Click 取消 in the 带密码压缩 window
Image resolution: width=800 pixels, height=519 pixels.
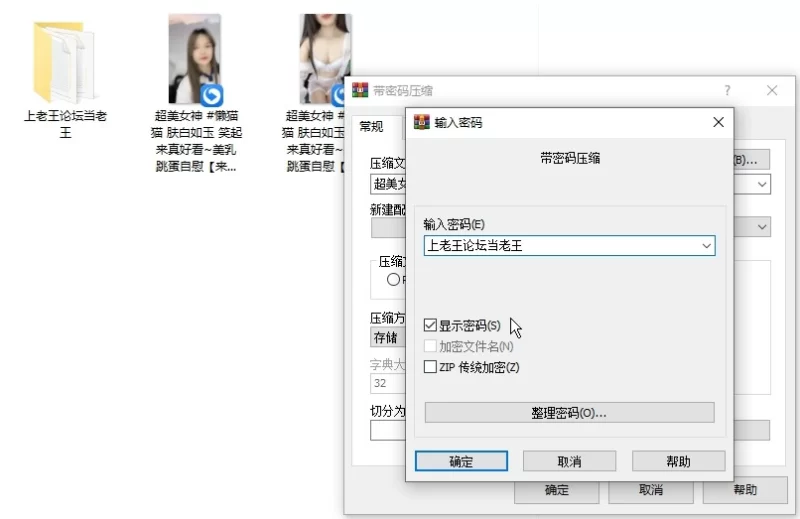(x=651, y=490)
